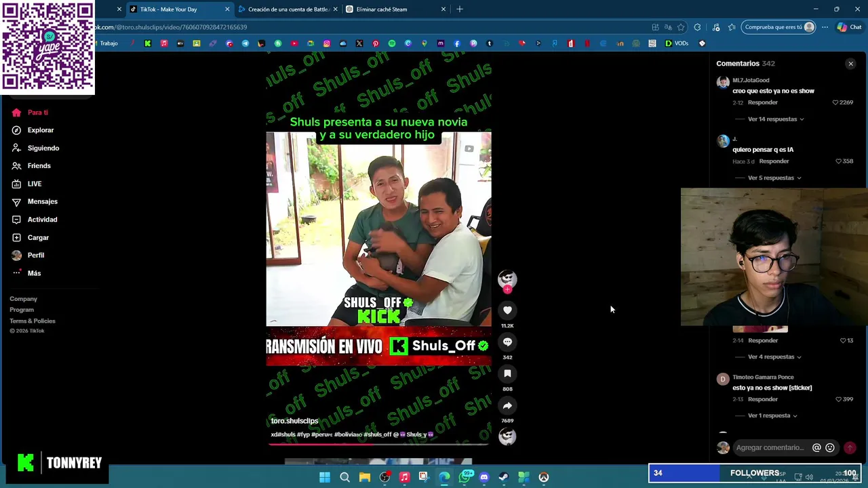Open Más options in the sidebar
This screenshot has height=488, width=868.
pyautogui.click(x=27, y=273)
